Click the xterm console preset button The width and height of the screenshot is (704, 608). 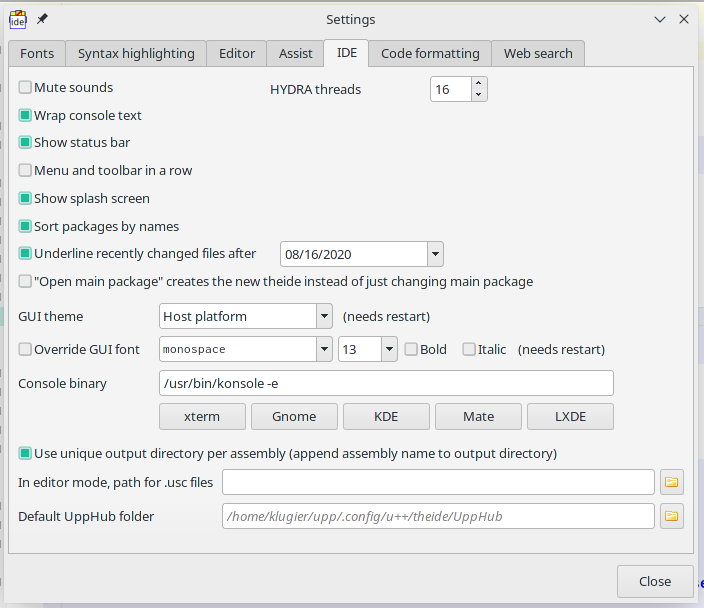coord(202,417)
